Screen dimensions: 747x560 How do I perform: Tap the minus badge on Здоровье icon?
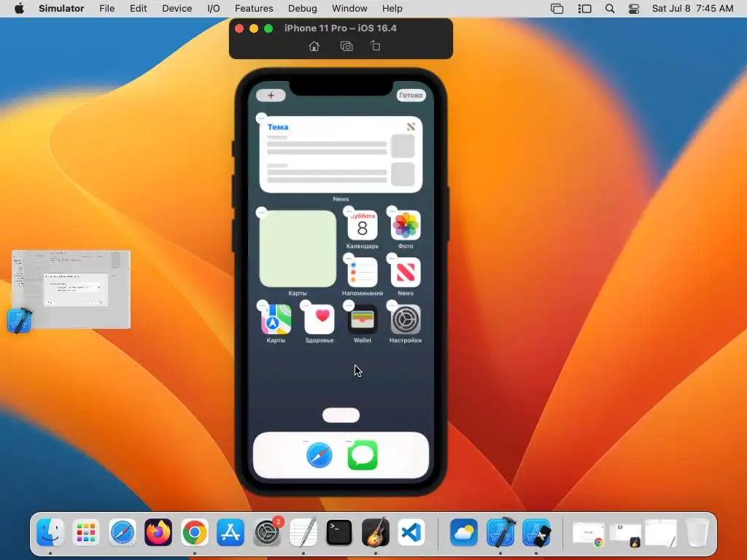[x=306, y=306]
